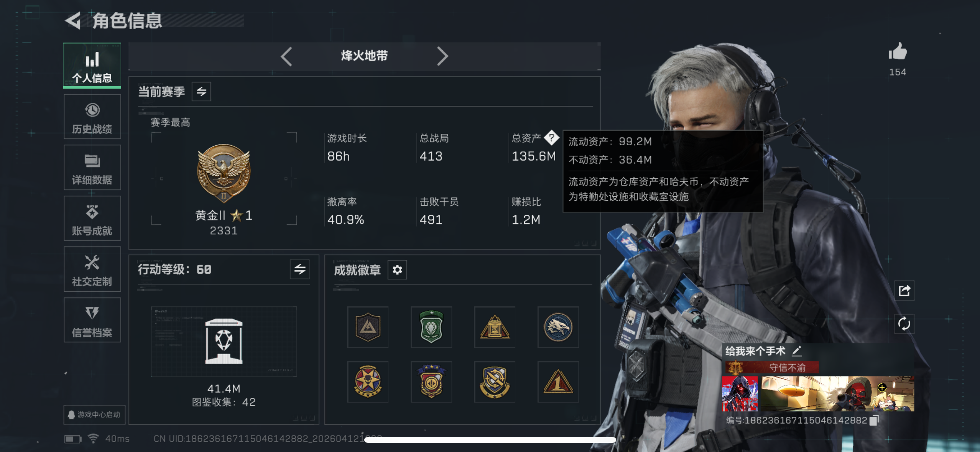980x452 pixels.
Task: Like the profile with thumbs-up icon
Action: [x=898, y=52]
